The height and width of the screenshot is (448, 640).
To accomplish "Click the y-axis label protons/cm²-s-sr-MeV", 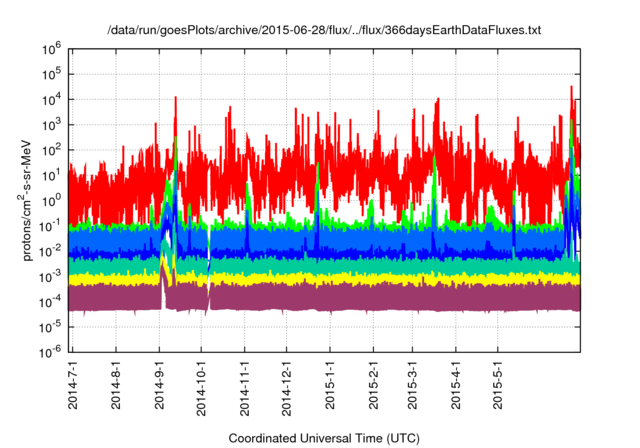I will click(x=26, y=200).
